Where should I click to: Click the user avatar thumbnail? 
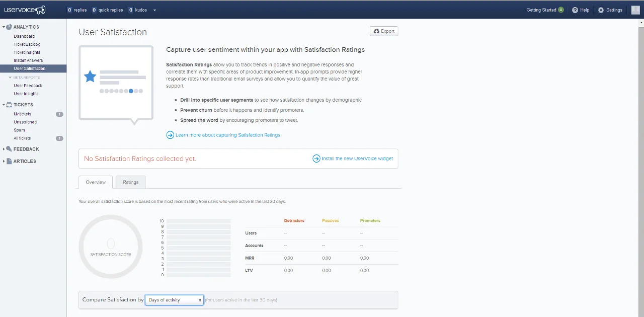635,10
